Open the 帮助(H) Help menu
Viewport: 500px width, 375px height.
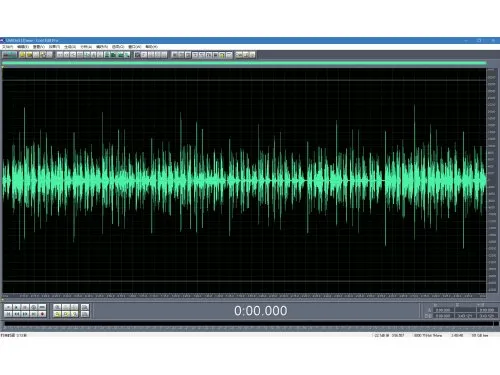152,47
